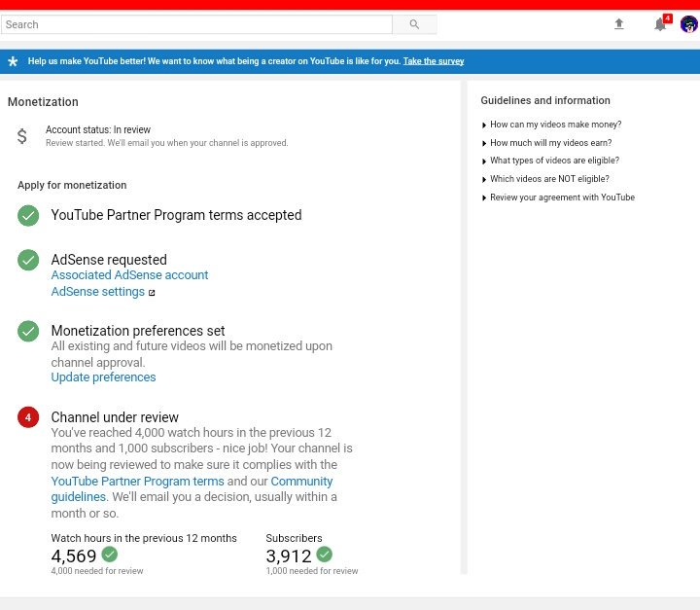Open the notifications bell
The image size is (700, 610).
660,24
